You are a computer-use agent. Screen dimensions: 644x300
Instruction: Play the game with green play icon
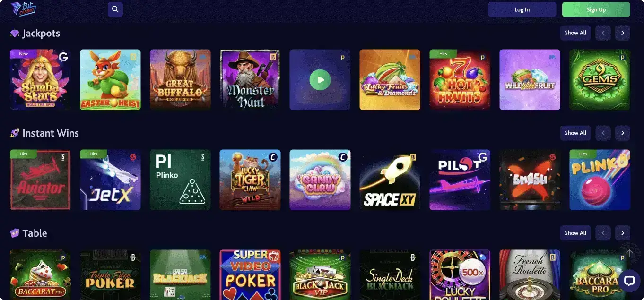(x=320, y=80)
